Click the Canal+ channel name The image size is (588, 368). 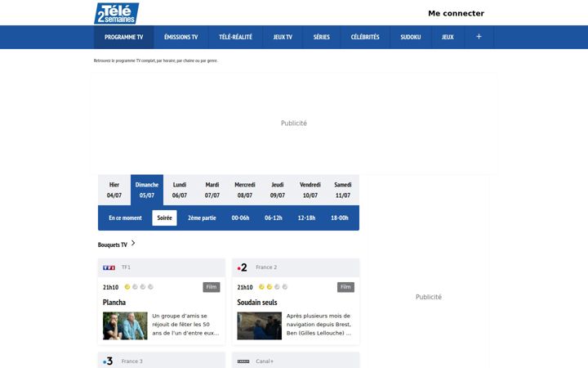tap(265, 361)
